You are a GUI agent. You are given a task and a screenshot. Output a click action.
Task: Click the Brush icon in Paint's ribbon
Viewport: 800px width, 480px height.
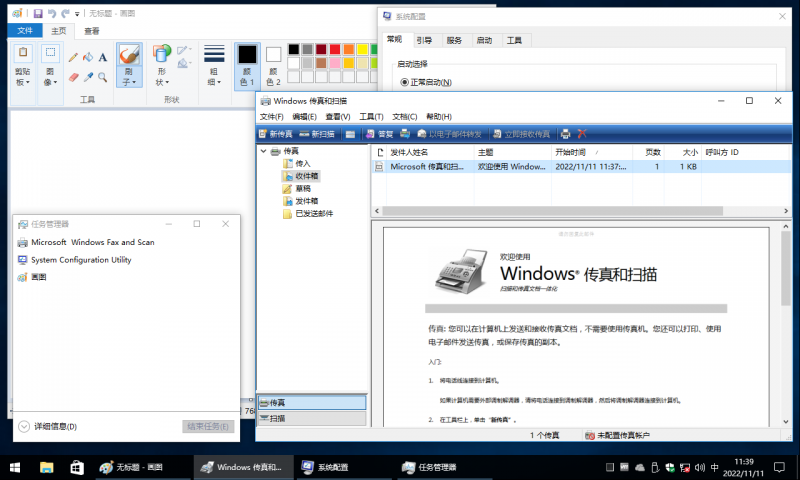pyautogui.click(x=129, y=55)
